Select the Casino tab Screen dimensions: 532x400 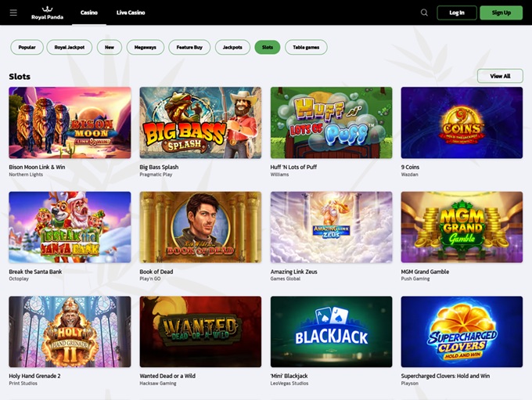[x=89, y=13]
